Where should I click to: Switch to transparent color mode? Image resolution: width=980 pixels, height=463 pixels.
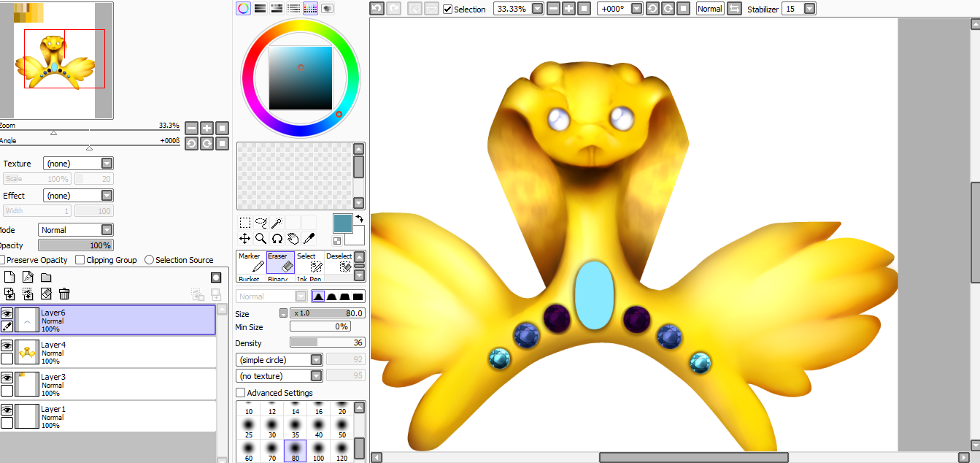tap(337, 240)
